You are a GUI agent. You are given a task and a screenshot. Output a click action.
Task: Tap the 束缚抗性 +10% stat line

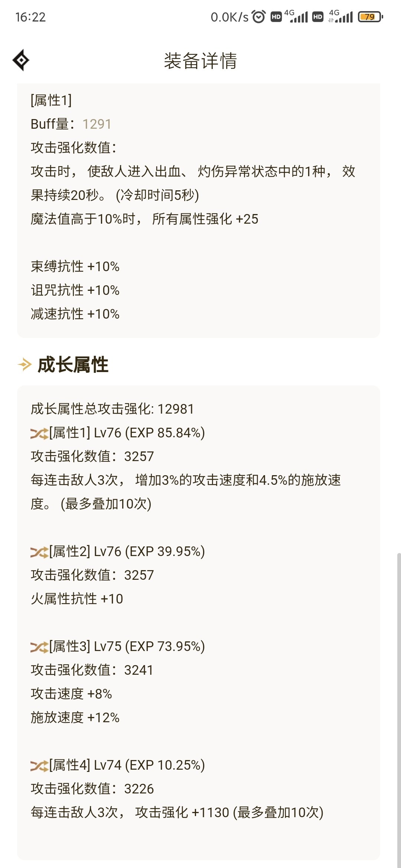[x=75, y=267]
